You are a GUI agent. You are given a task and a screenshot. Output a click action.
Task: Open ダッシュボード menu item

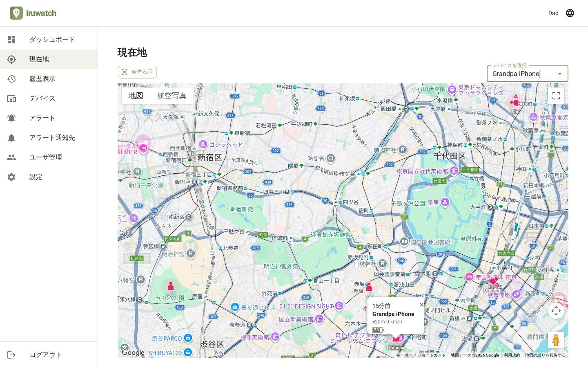[49, 40]
